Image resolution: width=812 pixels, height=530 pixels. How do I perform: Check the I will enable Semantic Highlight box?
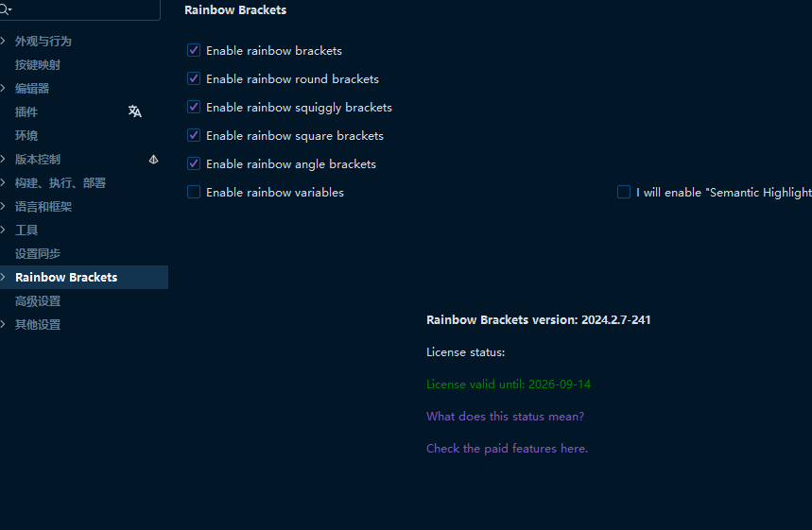(624, 192)
